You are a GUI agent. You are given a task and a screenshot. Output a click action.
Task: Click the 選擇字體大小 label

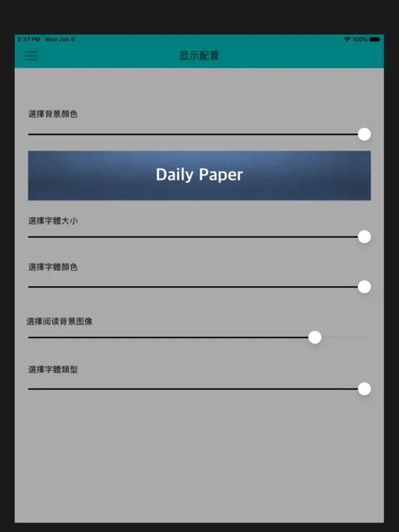pos(53,221)
